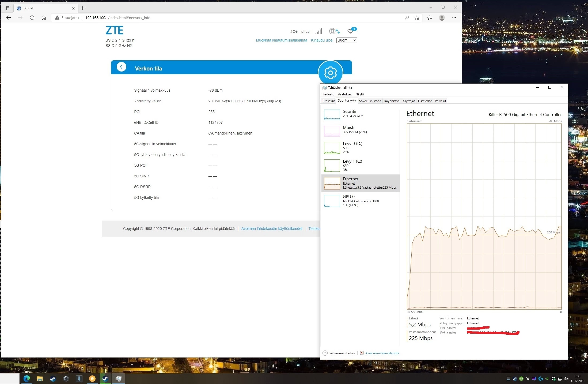Click the Kirjaudu ulos link
Image resolution: width=588 pixels, height=384 pixels.
pos(321,40)
